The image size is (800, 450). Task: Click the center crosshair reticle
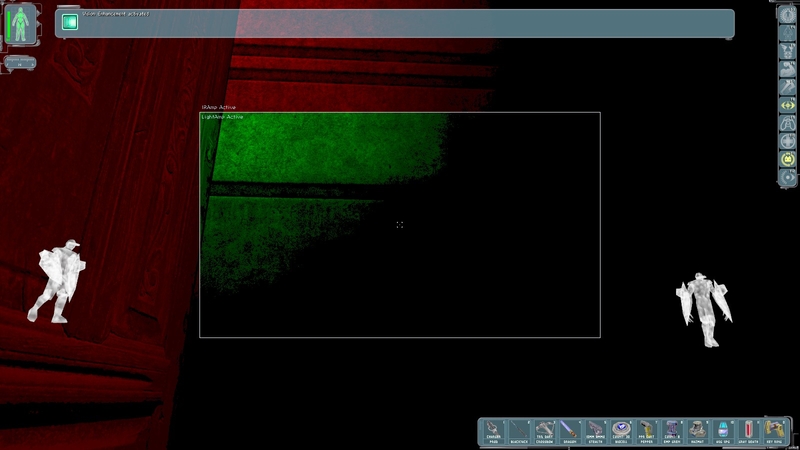click(399, 224)
